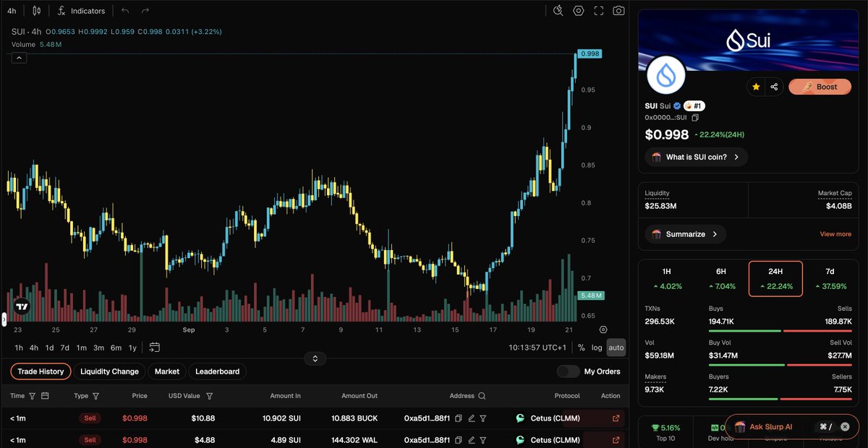Switch to the Market tab

(x=167, y=371)
